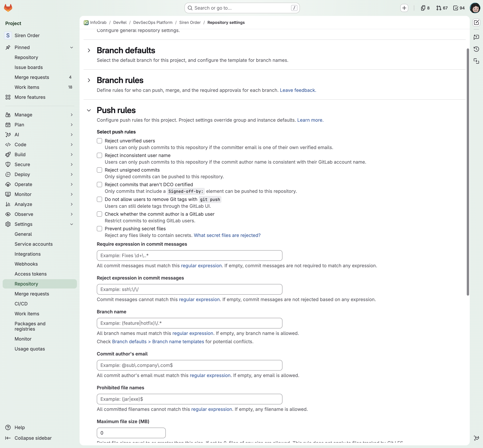Collapse the Settings sidebar group

[x=71, y=224]
